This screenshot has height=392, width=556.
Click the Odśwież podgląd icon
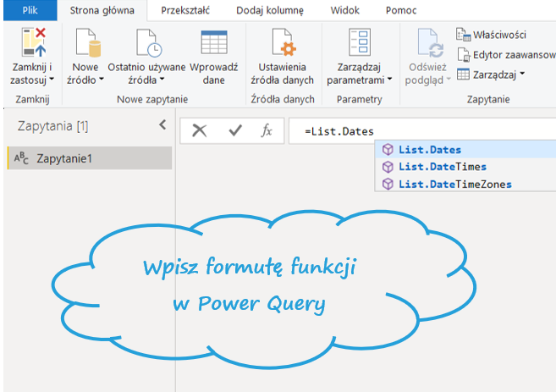[x=431, y=42]
